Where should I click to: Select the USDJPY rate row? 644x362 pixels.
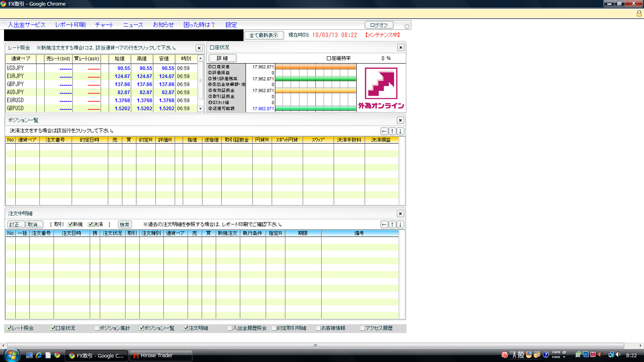pos(102,68)
